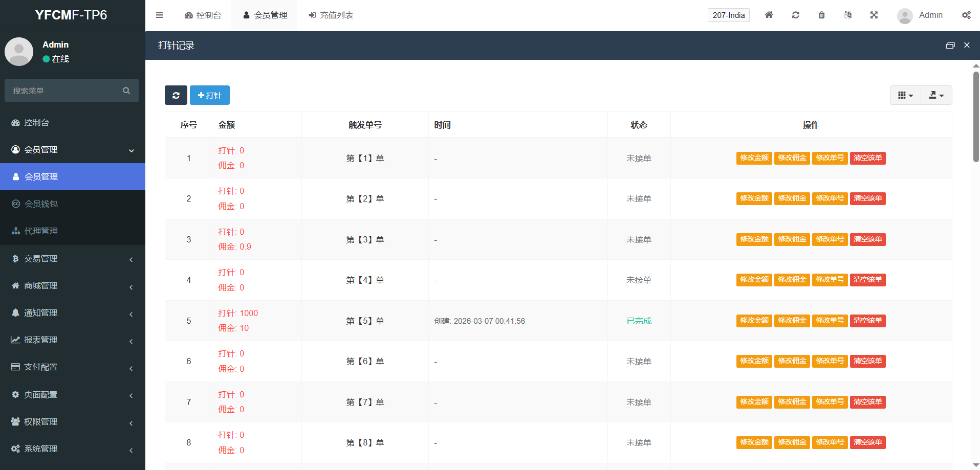This screenshot has width=980, height=470.
Task: Toggle fullscreen mode icon
Action: 874,15
